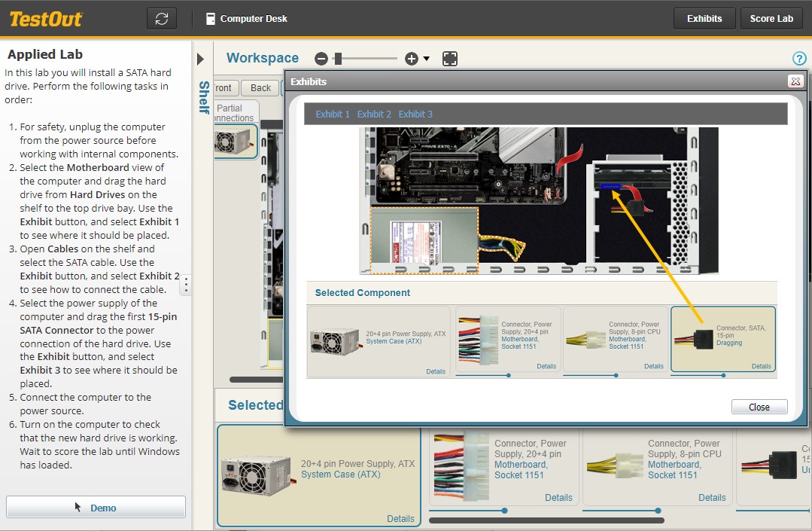Switch to the Exhibit 2 tab
Screen dimensions: 812x531
(374, 114)
